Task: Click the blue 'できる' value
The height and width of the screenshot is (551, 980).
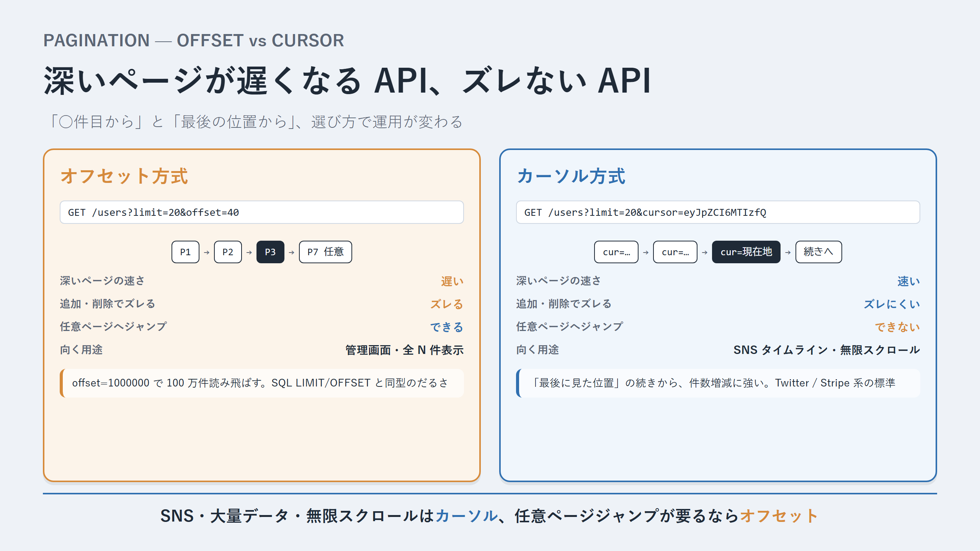Action: tap(447, 327)
